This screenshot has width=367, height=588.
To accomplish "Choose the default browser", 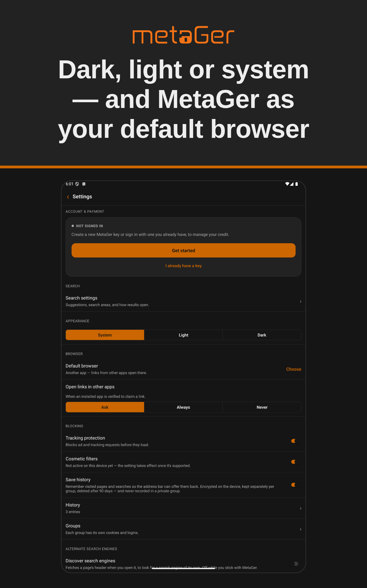I will [x=293, y=369].
